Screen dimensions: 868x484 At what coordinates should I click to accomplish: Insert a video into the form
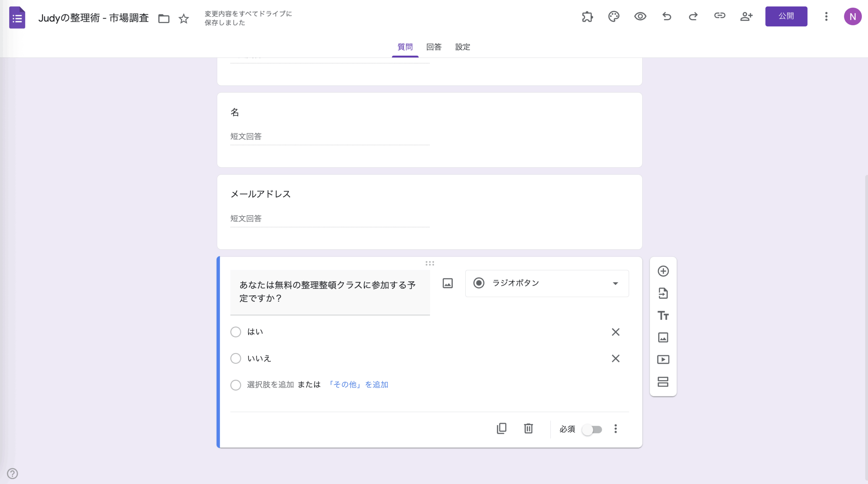pyautogui.click(x=663, y=359)
